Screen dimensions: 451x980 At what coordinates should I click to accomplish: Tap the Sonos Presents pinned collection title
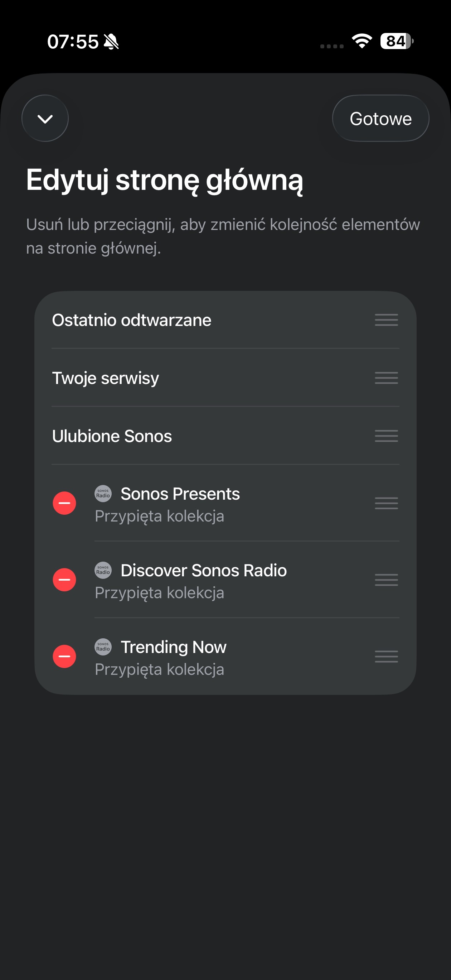click(x=180, y=494)
